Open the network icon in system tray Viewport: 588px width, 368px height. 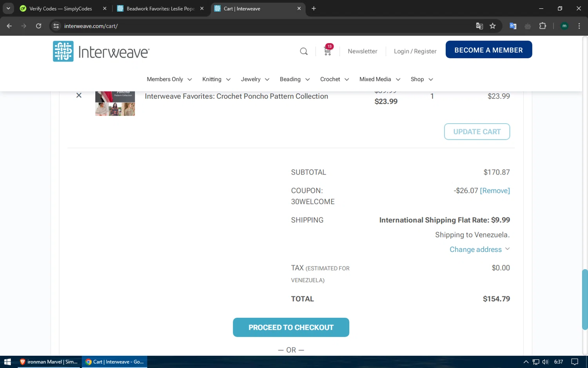[x=536, y=362]
